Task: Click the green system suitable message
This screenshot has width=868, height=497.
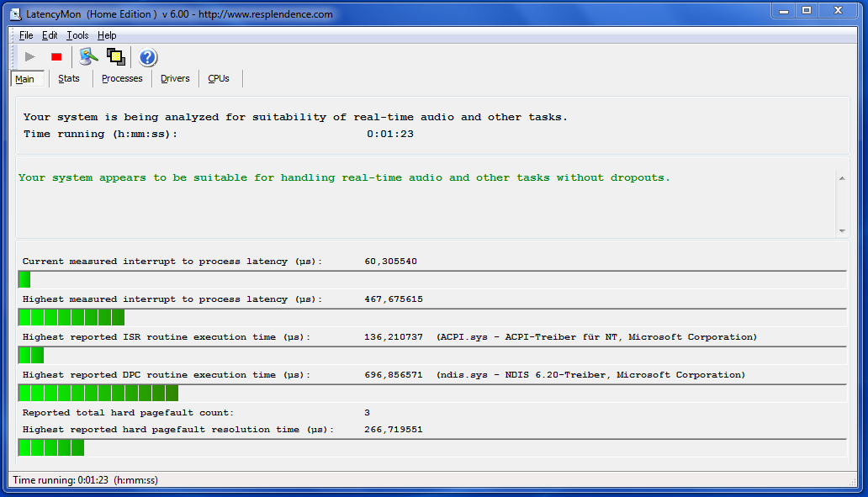Action: [x=344, y=177]
